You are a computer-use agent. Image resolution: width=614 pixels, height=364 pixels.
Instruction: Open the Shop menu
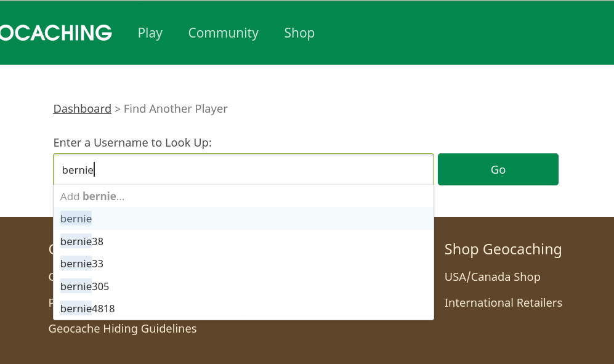299,33
